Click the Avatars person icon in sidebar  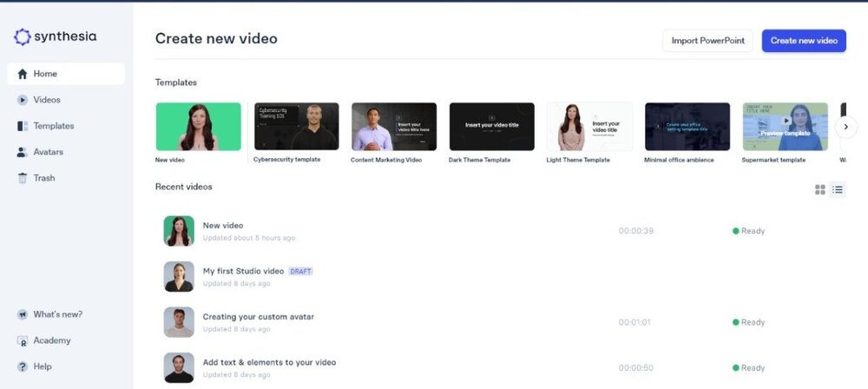pyautogui.click(x=23, y=152)
